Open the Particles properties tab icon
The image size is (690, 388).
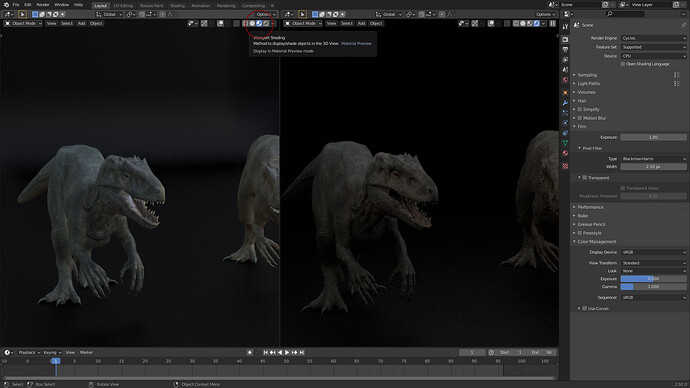click(565, 113)
